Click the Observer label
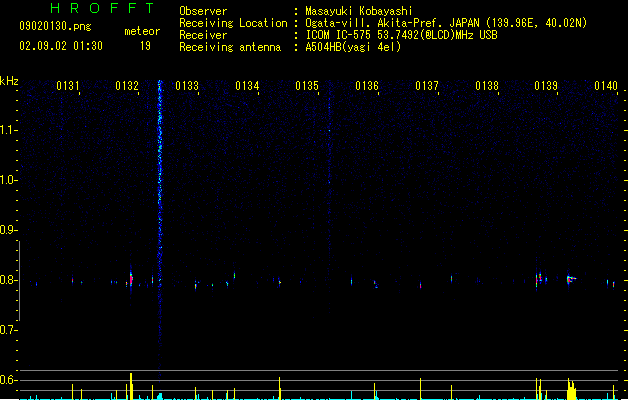 [x=203, y=11]
